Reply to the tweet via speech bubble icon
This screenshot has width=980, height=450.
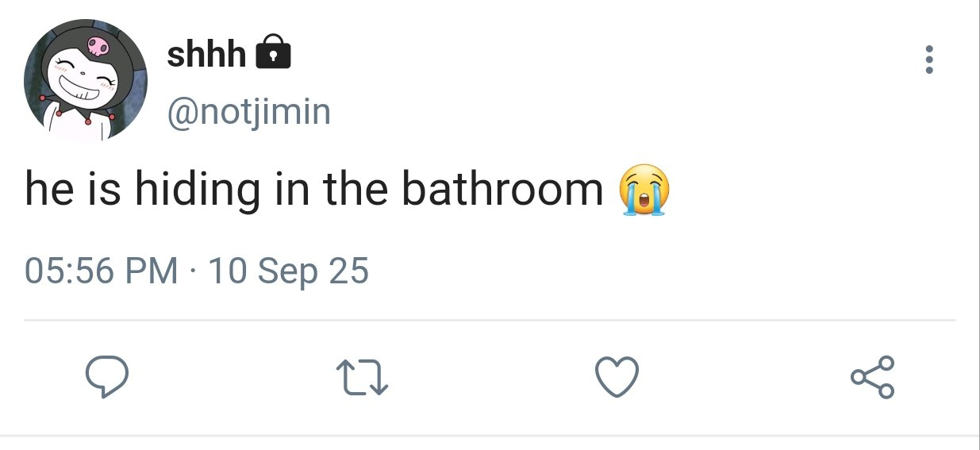pos(106,377)
